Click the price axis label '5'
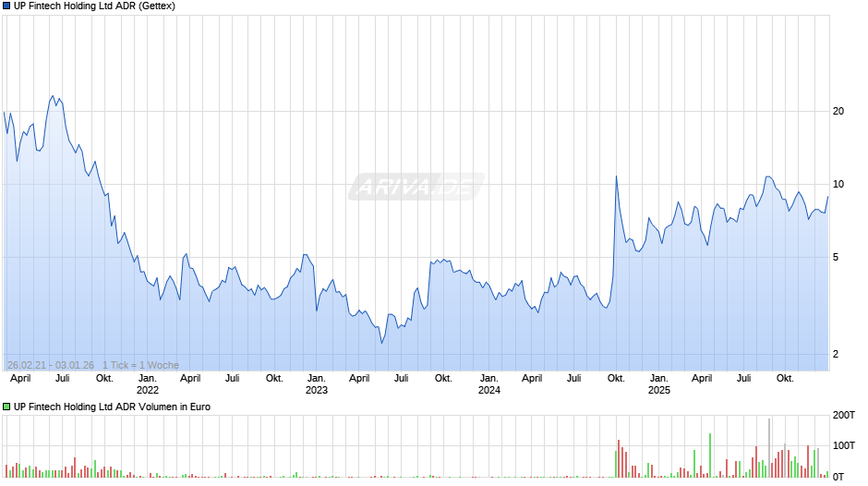868x486 pixels. pos(836,258)
